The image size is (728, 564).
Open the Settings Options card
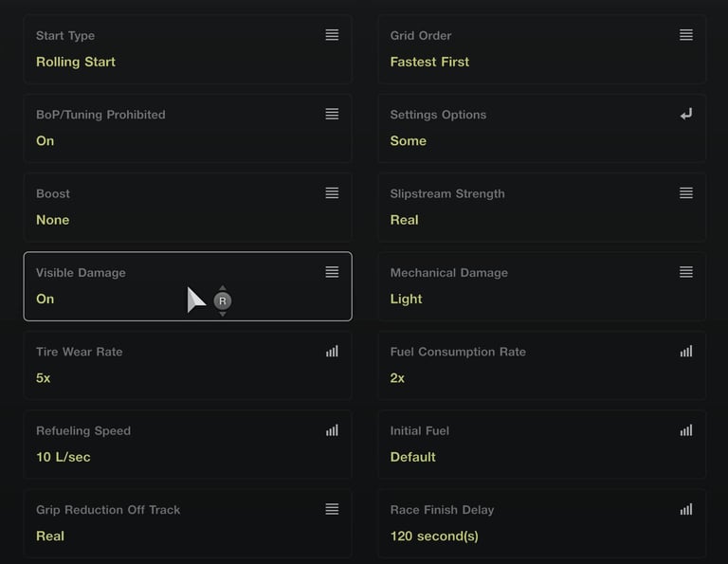point(541,128)
